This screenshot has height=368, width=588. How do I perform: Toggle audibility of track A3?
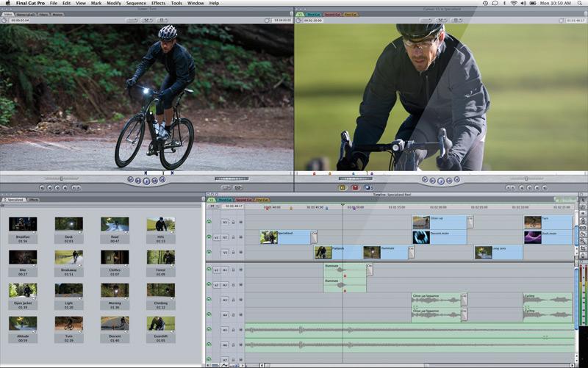[209, 300]
